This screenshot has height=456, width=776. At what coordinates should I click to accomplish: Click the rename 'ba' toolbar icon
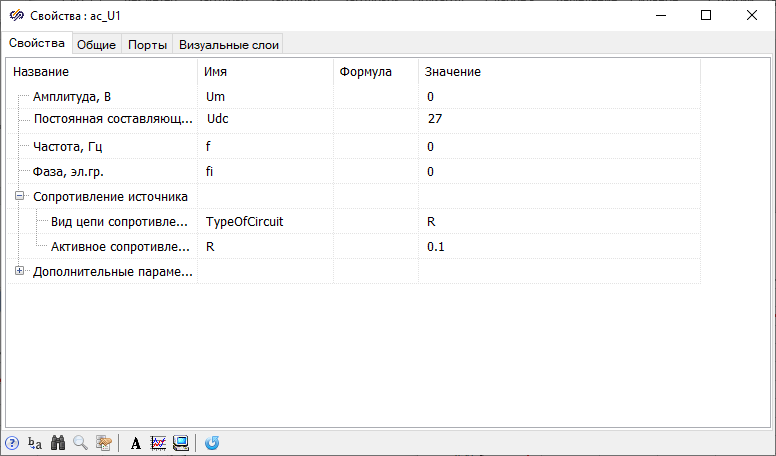point(35,443)
